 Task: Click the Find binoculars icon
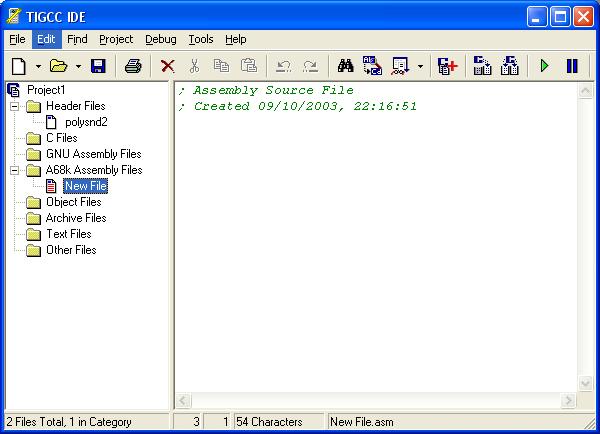click(x=346, y=66)
